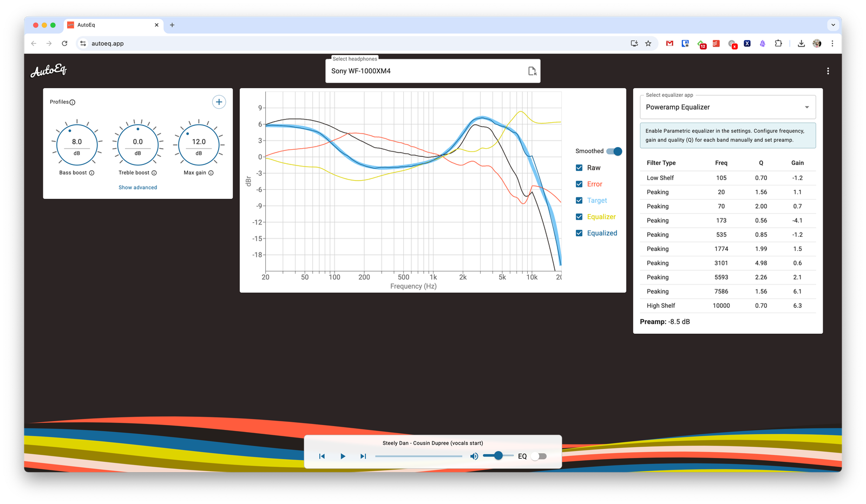Open the Chrome profile avatar
The width and height of the screenshot is (866, 504).
(817, 43)
